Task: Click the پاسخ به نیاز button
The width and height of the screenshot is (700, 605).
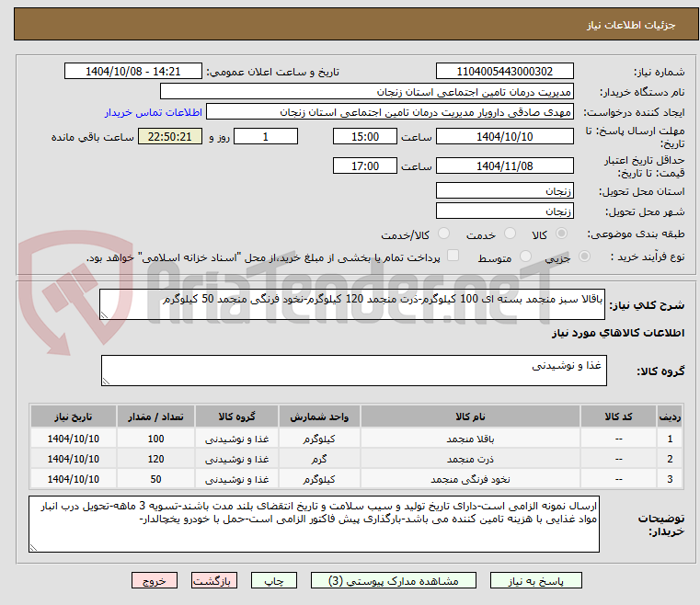Action: 535,581
